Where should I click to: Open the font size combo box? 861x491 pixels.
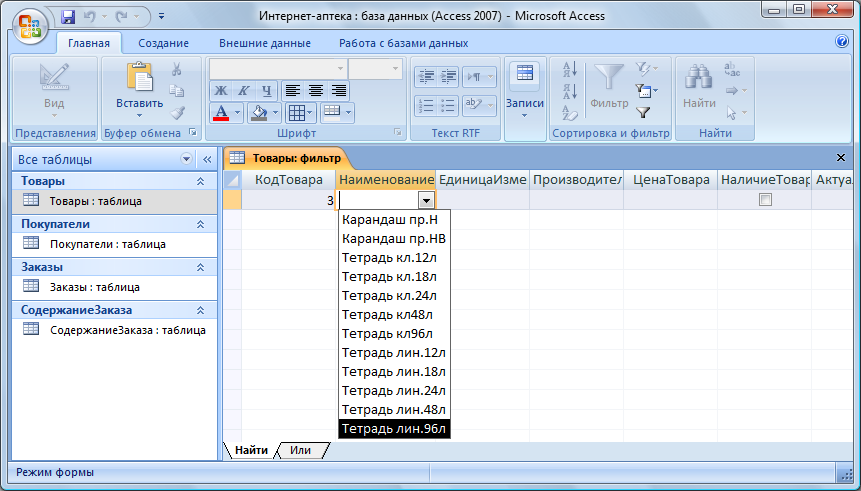coord(376,69)
